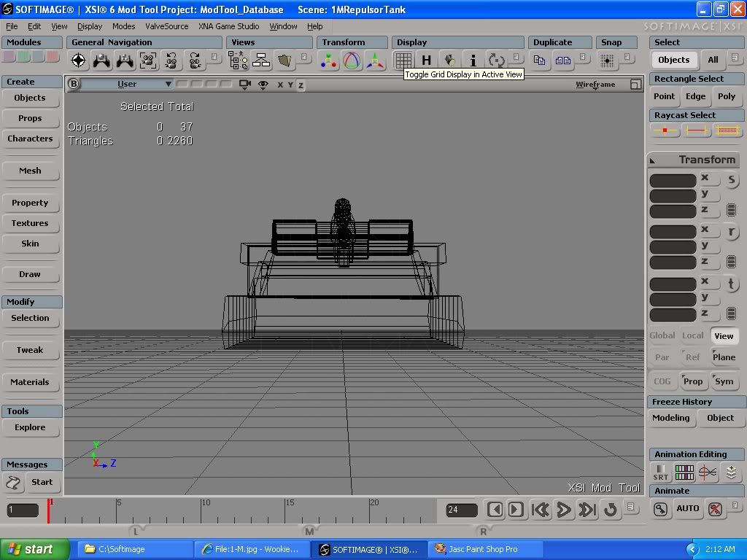Click the Textures button
The width and height of the screenshot is (747, 560).
coord(30,223)
